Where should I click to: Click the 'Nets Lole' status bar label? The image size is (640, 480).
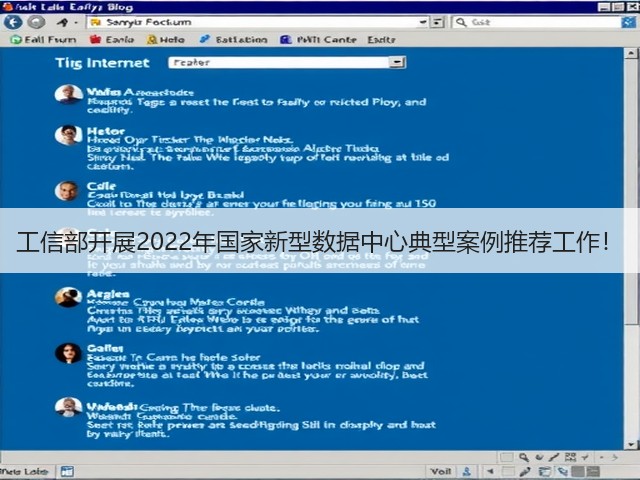24,472
